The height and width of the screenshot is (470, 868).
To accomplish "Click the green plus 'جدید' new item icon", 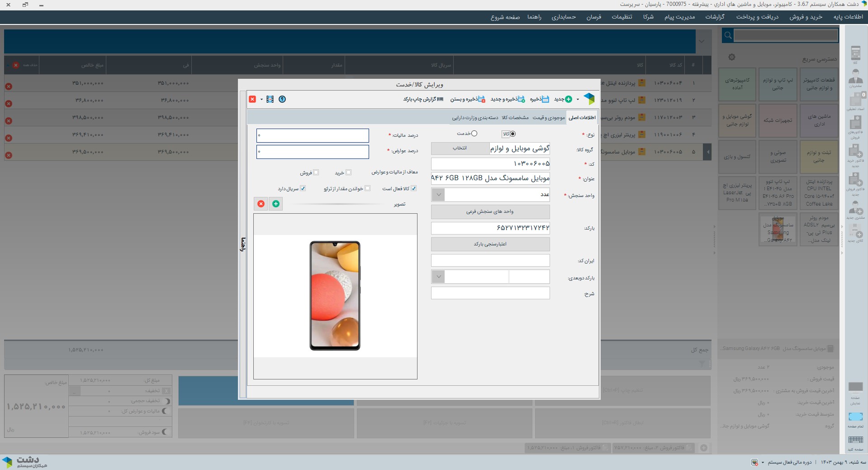I will [568, 99].
